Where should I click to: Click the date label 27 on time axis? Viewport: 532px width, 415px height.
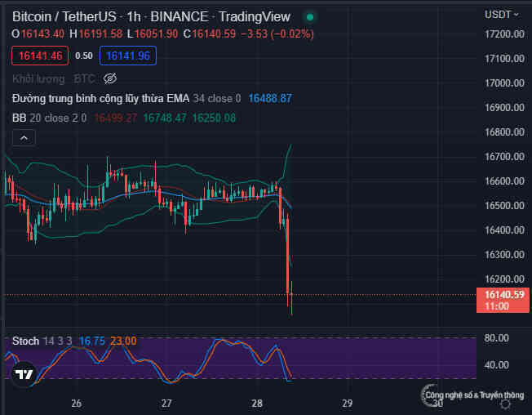click(166, 404)
